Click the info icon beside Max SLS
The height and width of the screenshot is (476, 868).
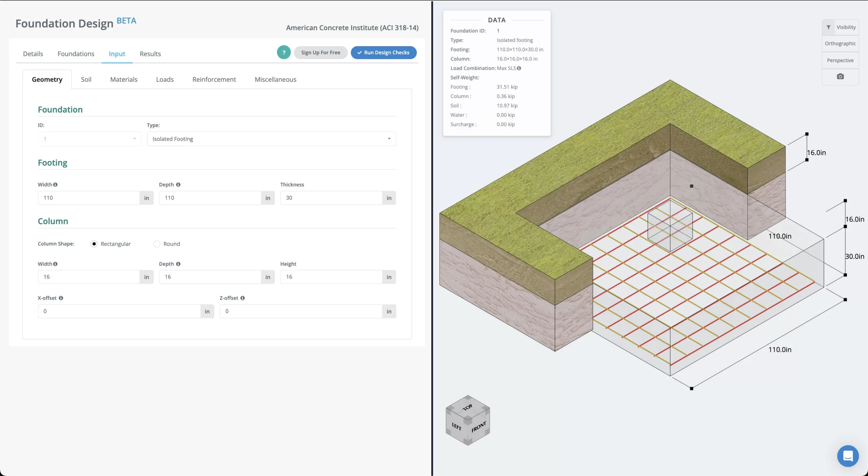pos(519,68)
